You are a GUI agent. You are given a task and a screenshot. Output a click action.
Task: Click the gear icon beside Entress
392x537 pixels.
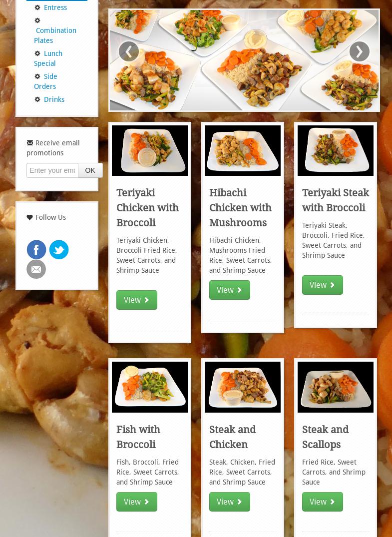(37, 7)
